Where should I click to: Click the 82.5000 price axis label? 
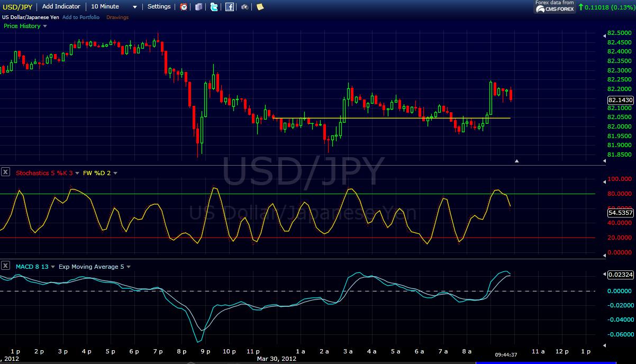click(619, 33)
